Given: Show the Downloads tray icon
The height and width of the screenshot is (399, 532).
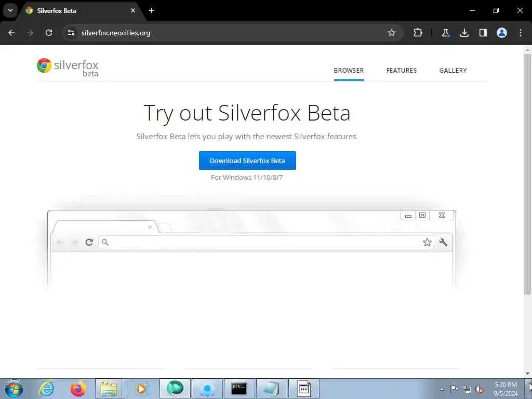Looking at the screenshot, I should [464, 33].
